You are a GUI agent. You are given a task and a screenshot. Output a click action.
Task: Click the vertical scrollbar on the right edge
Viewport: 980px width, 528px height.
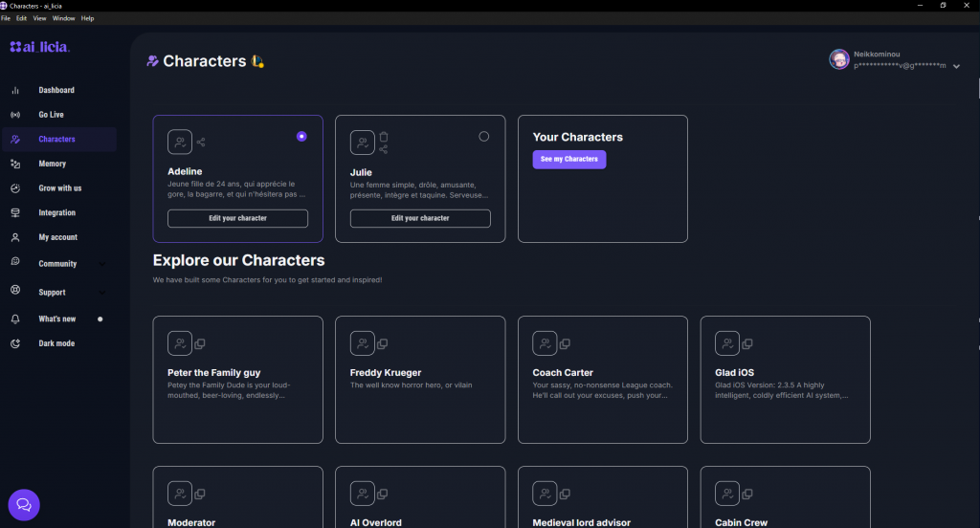point(976,86)
